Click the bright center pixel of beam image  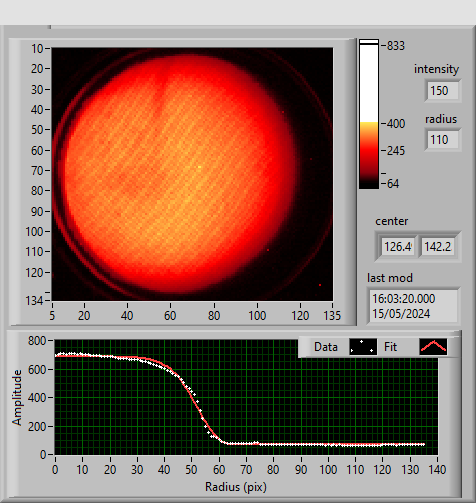click(x=200, y=167)
